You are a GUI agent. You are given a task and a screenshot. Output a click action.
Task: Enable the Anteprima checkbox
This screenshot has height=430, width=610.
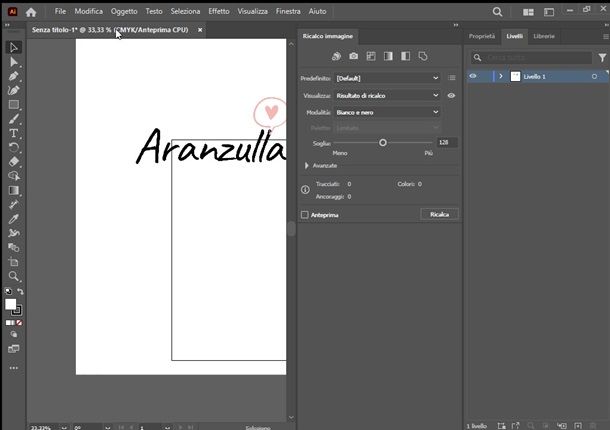(305, 215)
